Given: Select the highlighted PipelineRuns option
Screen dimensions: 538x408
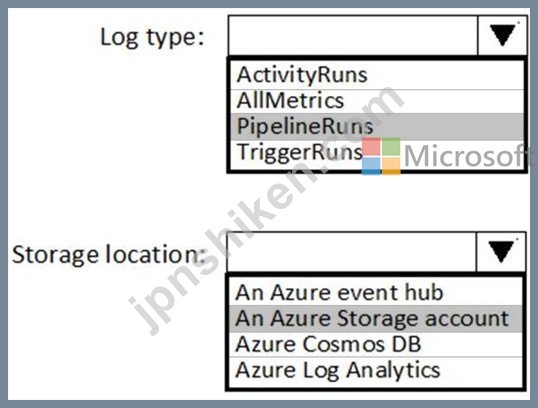Looking at the screenshot, I should [x=377, y=127].
